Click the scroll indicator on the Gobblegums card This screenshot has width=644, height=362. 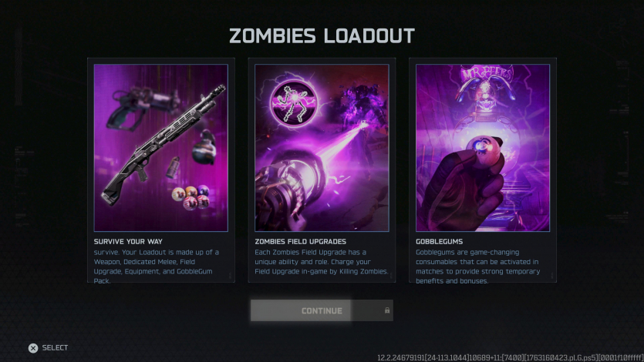tap(552, 276)
